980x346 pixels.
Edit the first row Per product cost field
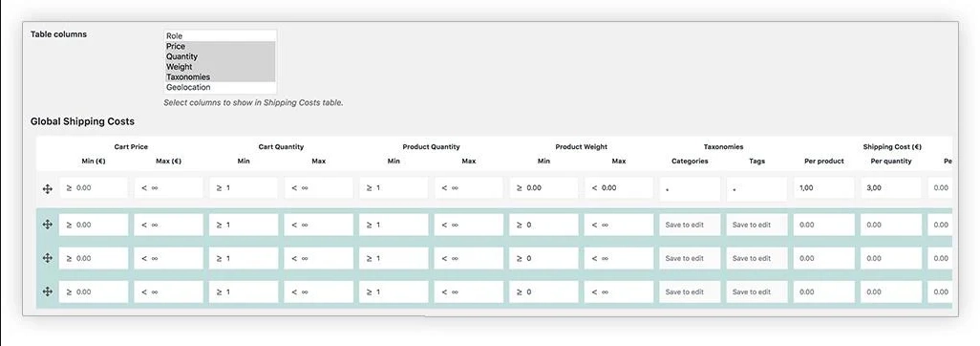(x=823, y=187)
